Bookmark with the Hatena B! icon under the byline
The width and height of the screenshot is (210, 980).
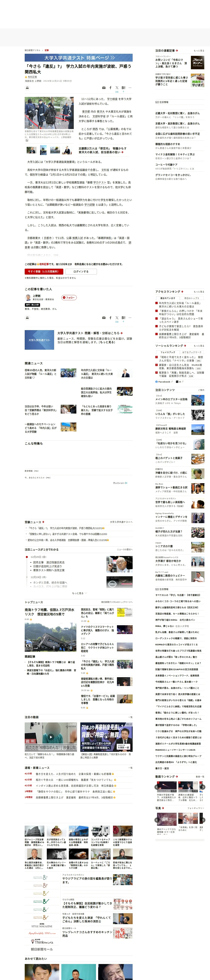point(123,88)
